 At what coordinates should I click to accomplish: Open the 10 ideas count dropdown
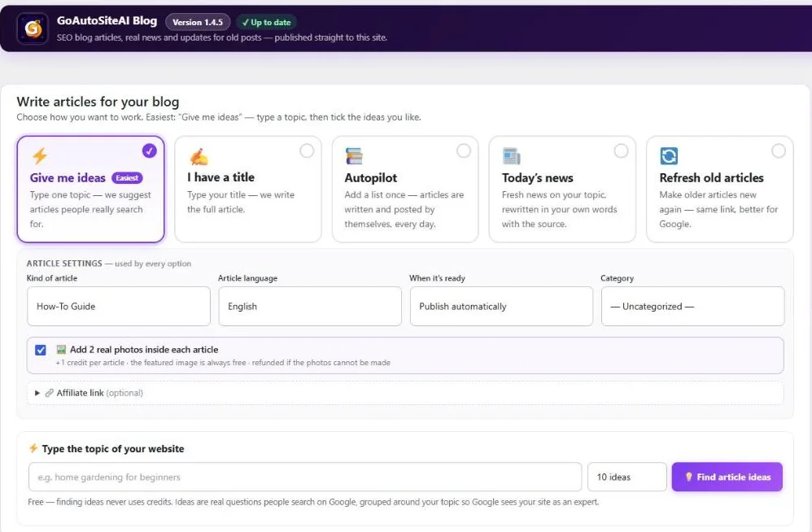pyautogui.click(x=626, y=477)
